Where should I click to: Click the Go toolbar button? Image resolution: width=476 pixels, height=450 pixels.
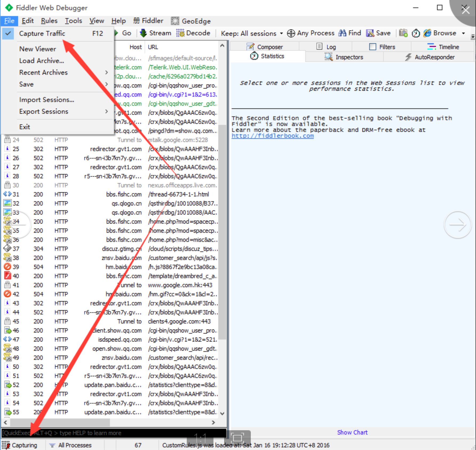(123, 33)
